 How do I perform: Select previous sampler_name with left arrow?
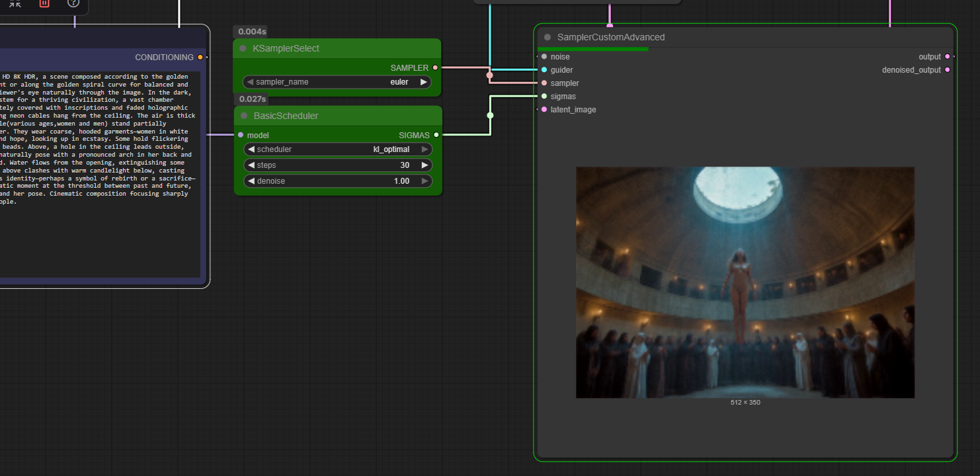click(x=250, y=82)
